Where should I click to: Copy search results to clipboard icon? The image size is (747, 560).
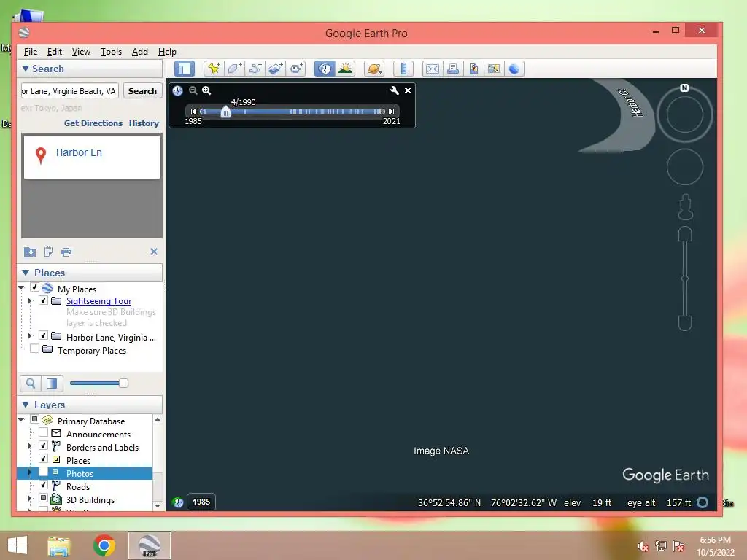pyautogui.click(x=48, y=252)
